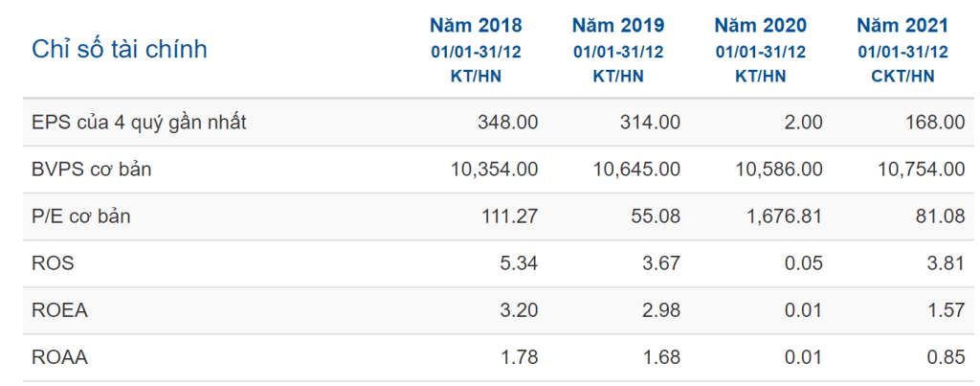Click the Năm 2019 column header

617,25
